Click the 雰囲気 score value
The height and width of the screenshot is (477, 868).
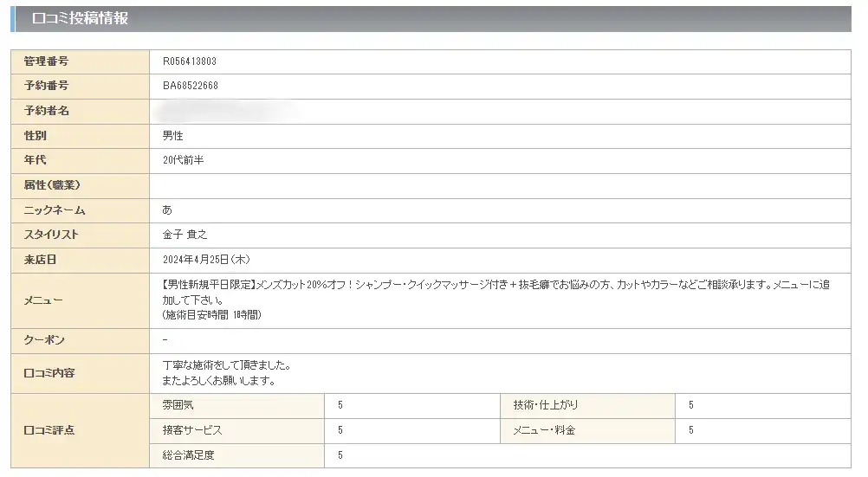tap(340, 406)
